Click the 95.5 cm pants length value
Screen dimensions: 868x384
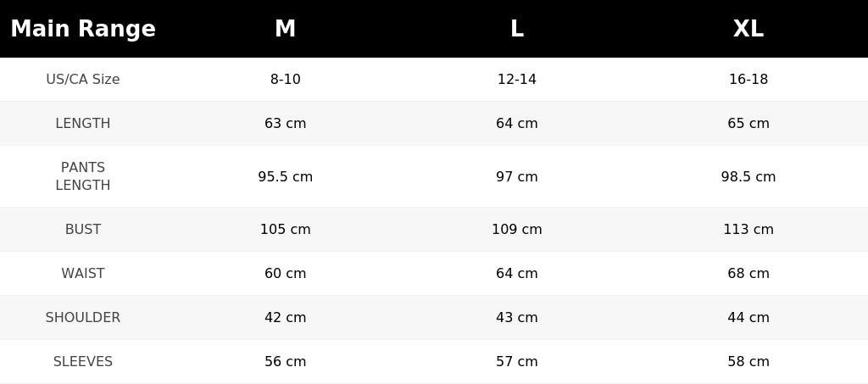tap(285, 176)
